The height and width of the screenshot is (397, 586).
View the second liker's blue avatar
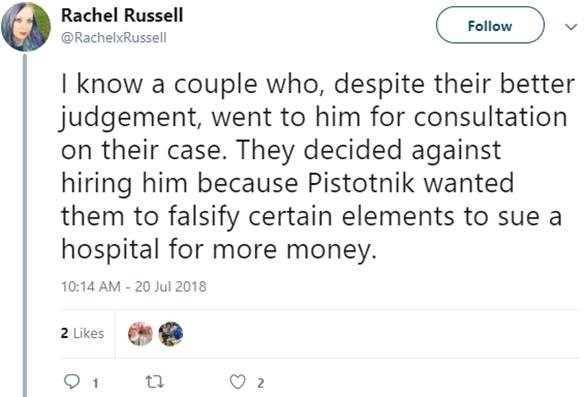click(x=171, y=333)
